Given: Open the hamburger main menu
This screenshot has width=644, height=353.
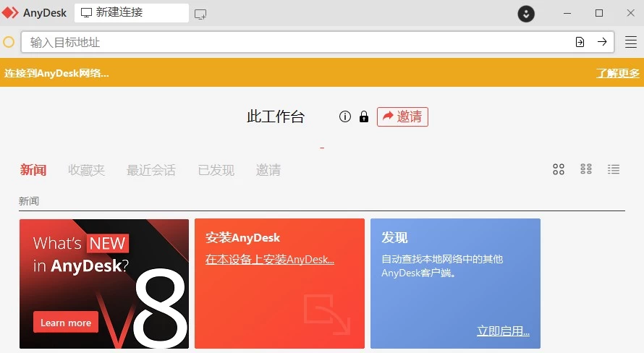Looking at the screenshot, I should click(631, 42).
